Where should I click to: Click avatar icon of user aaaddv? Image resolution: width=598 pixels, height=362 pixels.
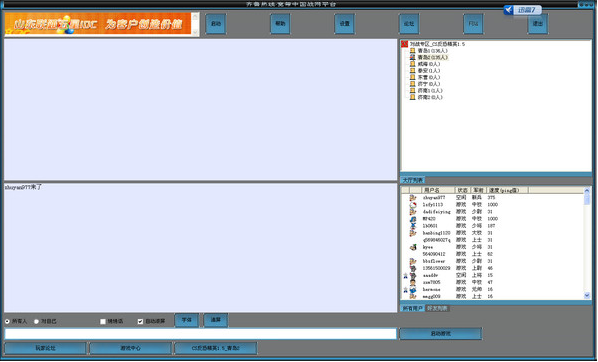tap(413, 275)
